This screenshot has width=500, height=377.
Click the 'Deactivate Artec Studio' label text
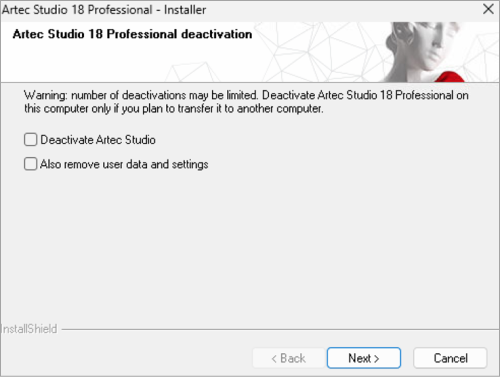click(x=98, y=140)
